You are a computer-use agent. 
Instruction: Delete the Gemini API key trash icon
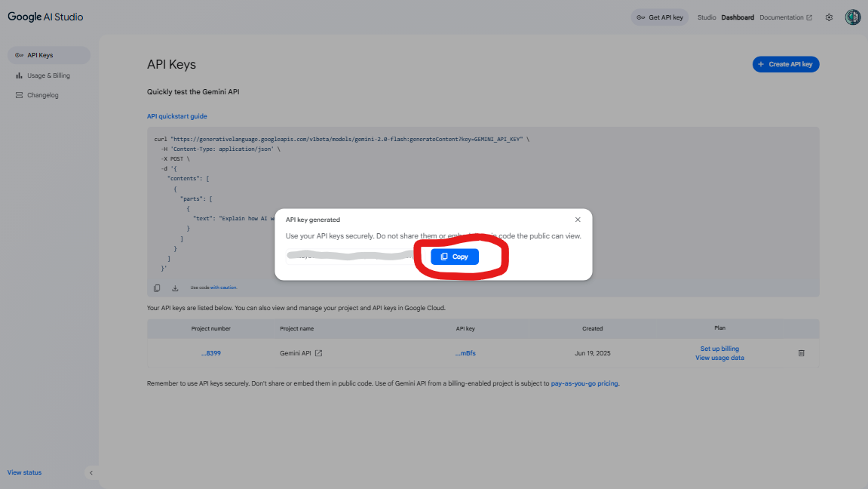(801, 353)
